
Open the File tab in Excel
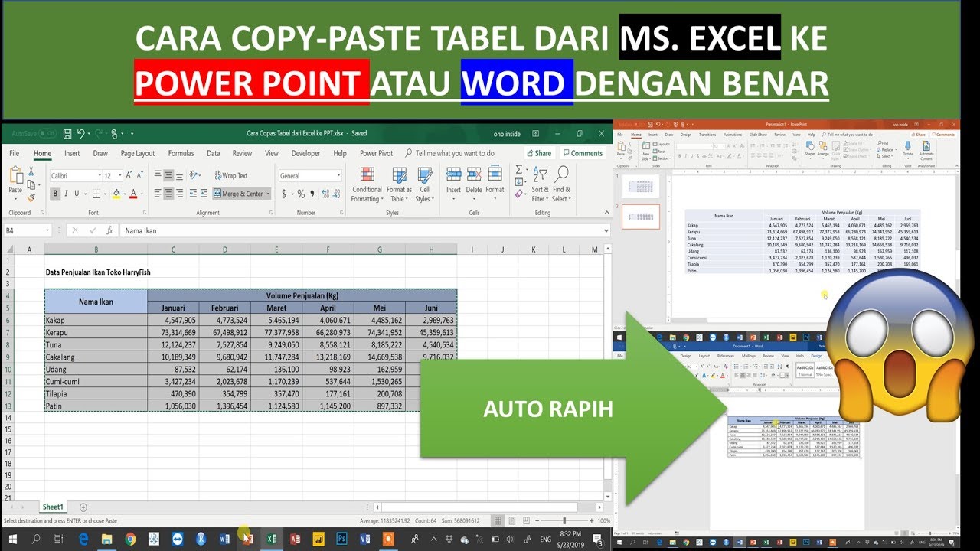tap(14, 153)
